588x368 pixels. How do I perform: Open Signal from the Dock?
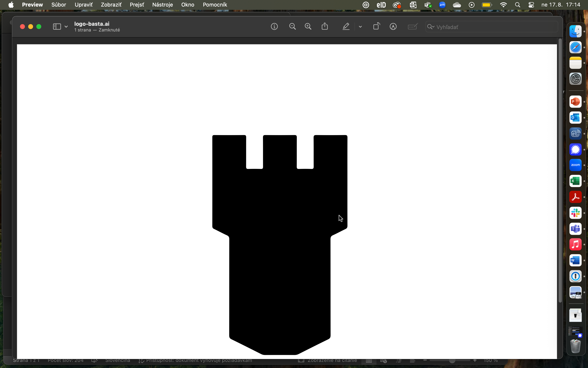575,149
